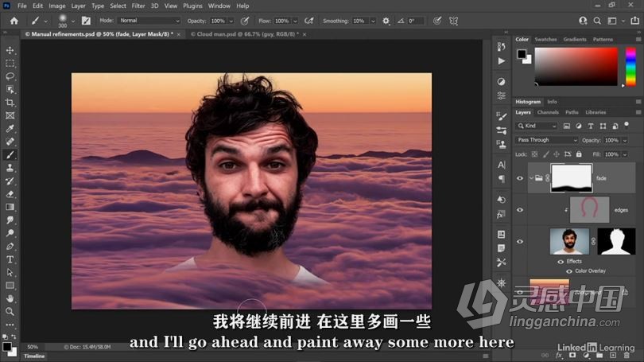Toggle the brush settings panel icon
This screenshot has width=644, height=362.
pos(86,21)
